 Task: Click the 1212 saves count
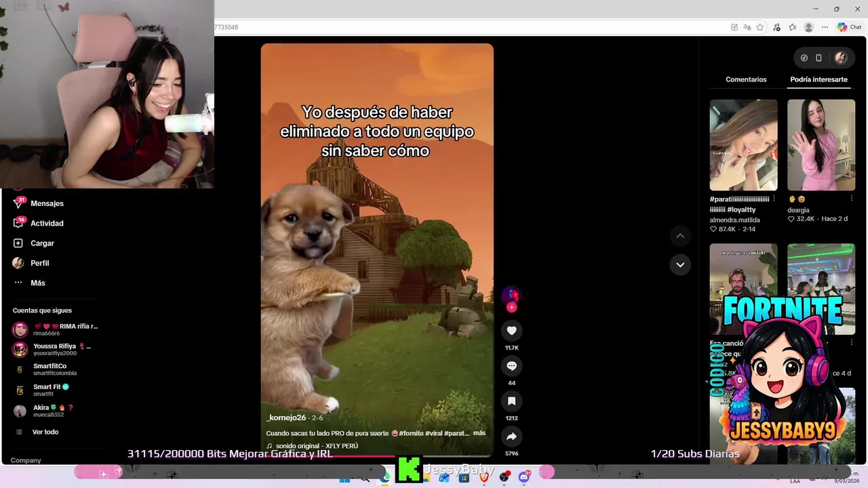click(511, 418)
